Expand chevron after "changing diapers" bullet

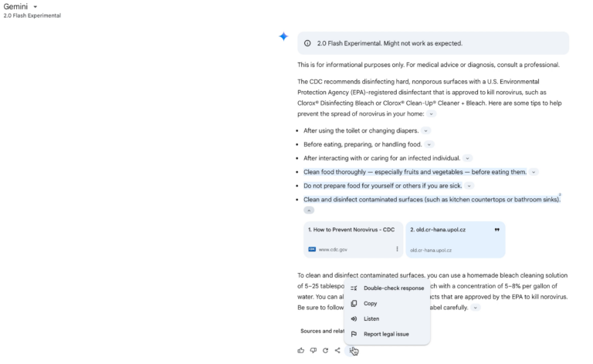[426, 131]
